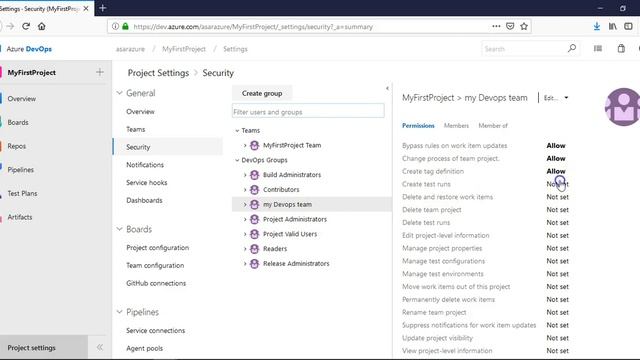Viewport: 640px width, 360px height.
Task: Expand the my Devops team node chevron
Action: (245, 204)
